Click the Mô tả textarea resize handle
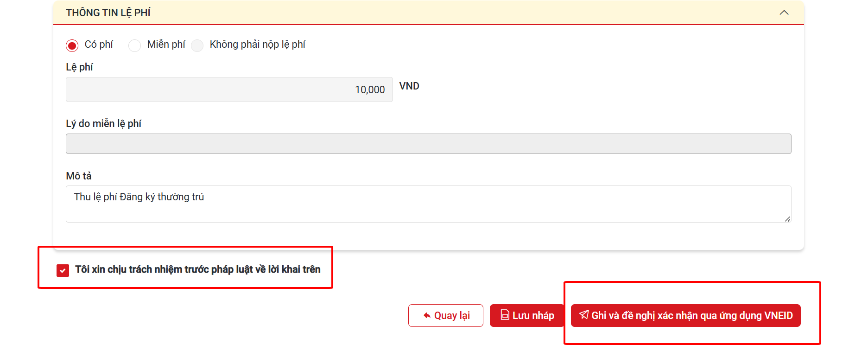The width and height of the screenshot is (868, 364). click(787, 219)
